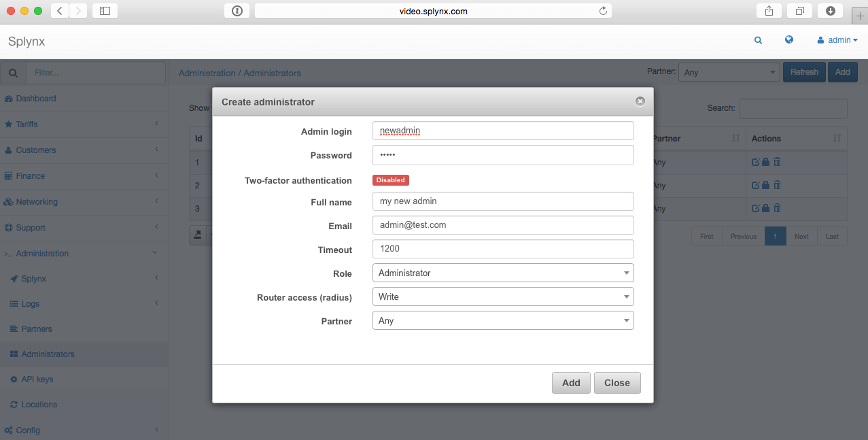Click inside the Admin login field

[502, 130]
